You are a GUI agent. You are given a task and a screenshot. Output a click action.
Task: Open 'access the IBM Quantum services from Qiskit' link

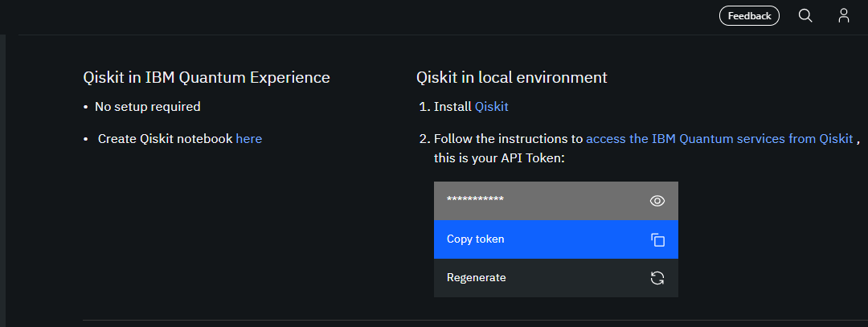(719, 138)
